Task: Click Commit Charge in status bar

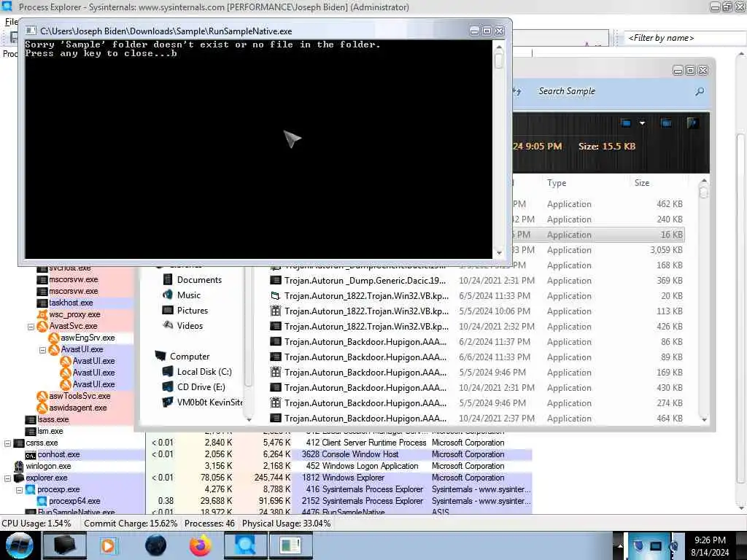Action: pos(131,524)
